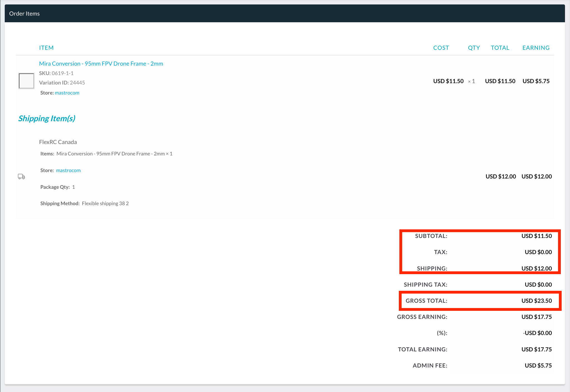Click the shipping truck icon
Screen dimensions: 570x392
21,177
